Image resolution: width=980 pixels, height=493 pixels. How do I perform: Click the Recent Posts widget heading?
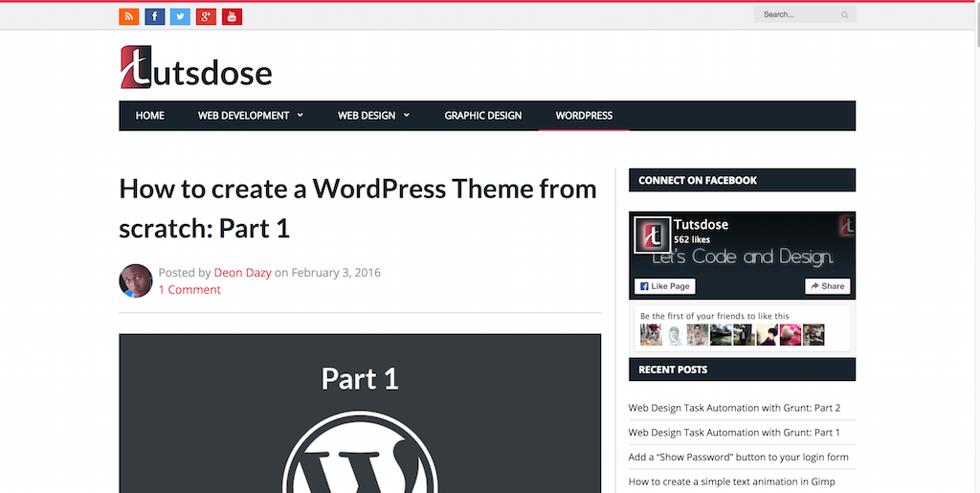pyautogui.click(x=742, y=370)
